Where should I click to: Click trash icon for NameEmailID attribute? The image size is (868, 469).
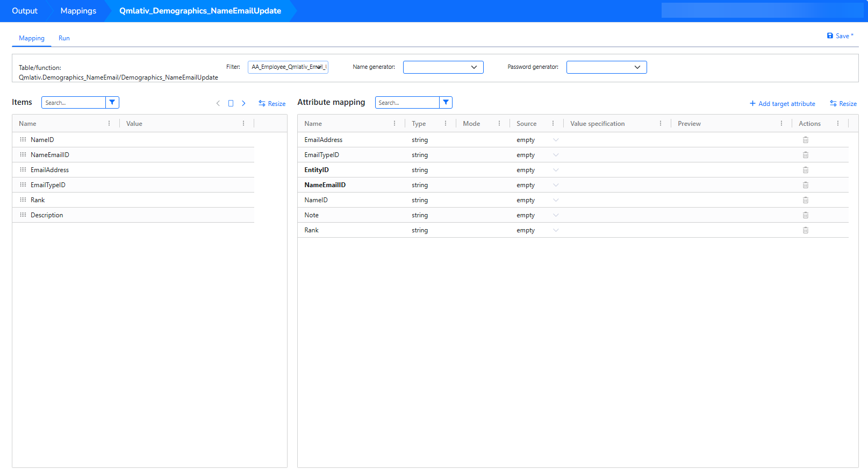(805, 185)
